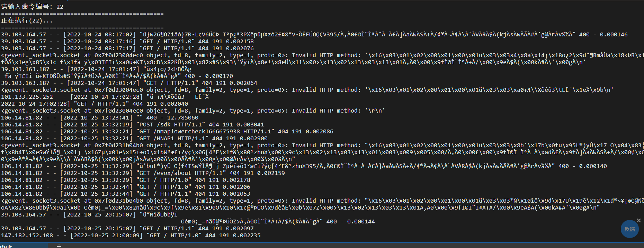Dismiss the feedback bubble with its X
The image size is (644, 248).
(639, 220)
